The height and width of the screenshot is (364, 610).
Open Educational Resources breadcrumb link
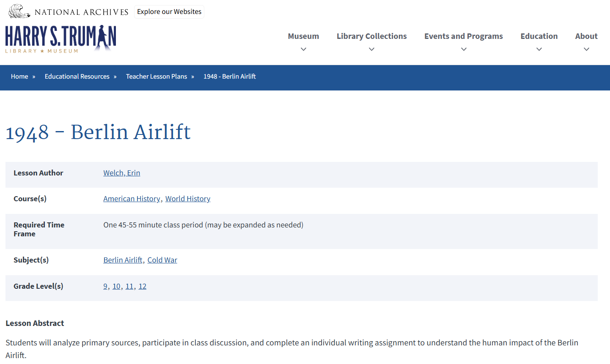coord(77,77)
